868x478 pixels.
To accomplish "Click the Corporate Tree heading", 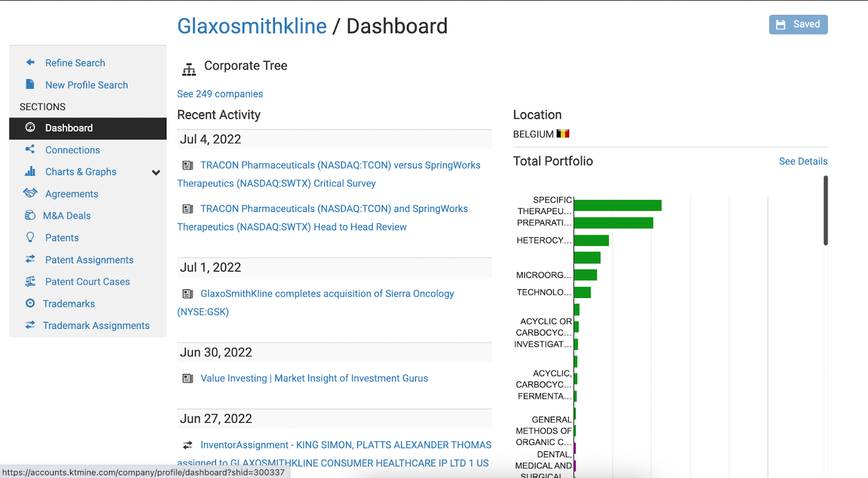I will coord(246,66).
